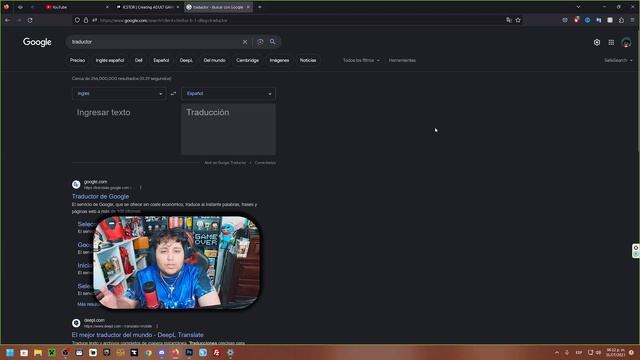Switch to the YouTube tab

[x=76, y=7]
